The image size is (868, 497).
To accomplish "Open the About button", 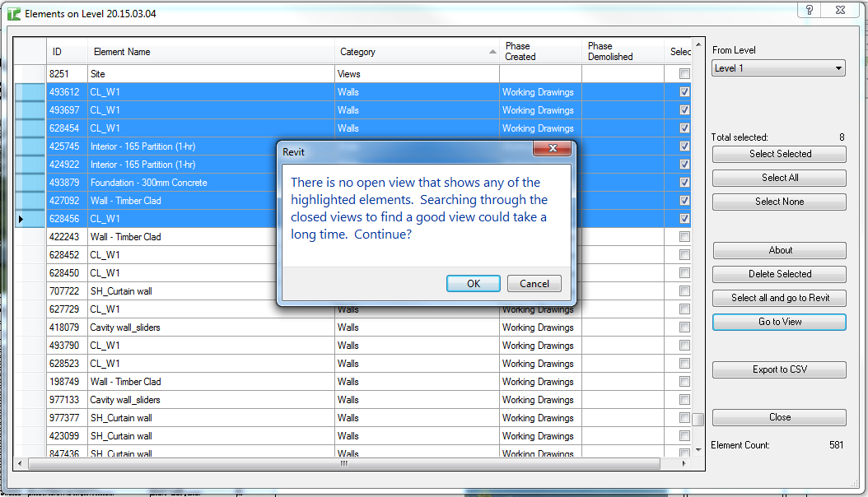I will [779, 250].
